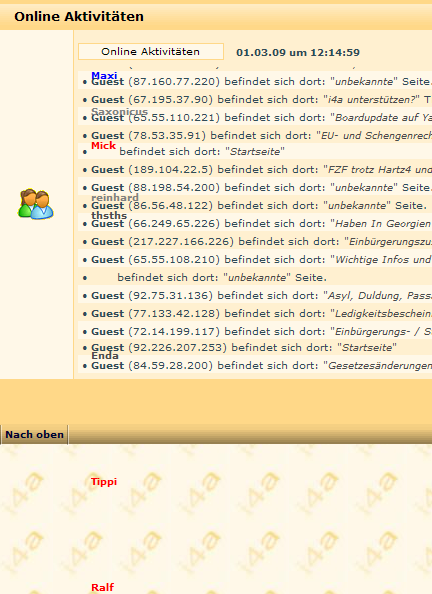Screen dimensions: 432x594
Task: Open user Enda's profile link
Action: click(105, 355)
